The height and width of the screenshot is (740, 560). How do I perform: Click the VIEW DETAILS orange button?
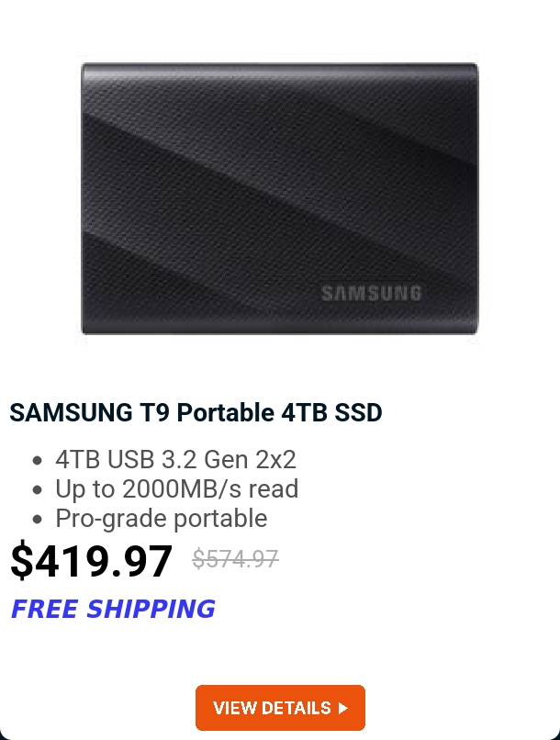coord(280,708)
